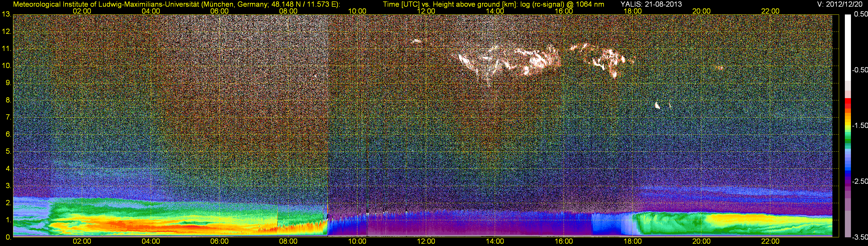Image resolution: width=868 pixels, height=246 pixels.
Task: Click the 12:00 label on the bottom time axis
Action: (x=426, y=241)
